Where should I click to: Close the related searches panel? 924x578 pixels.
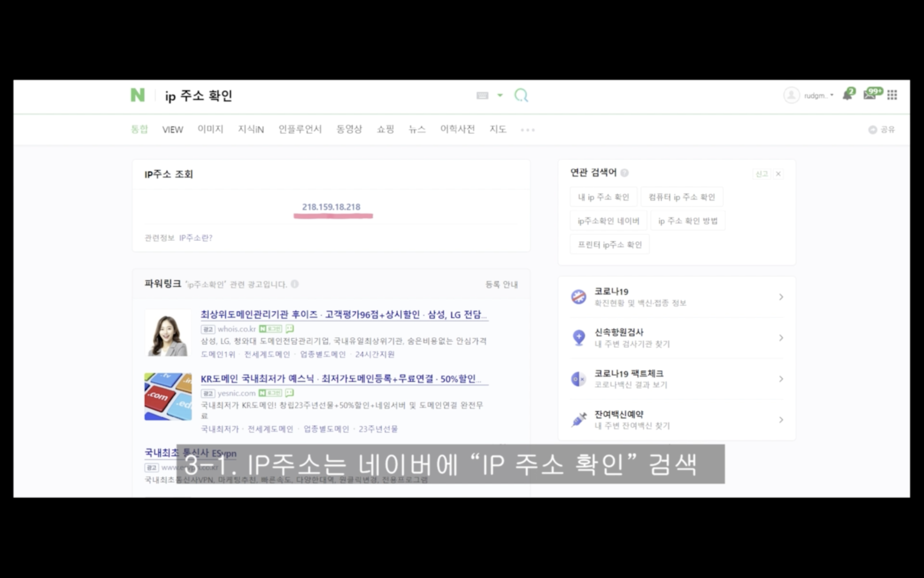point(778,174)
